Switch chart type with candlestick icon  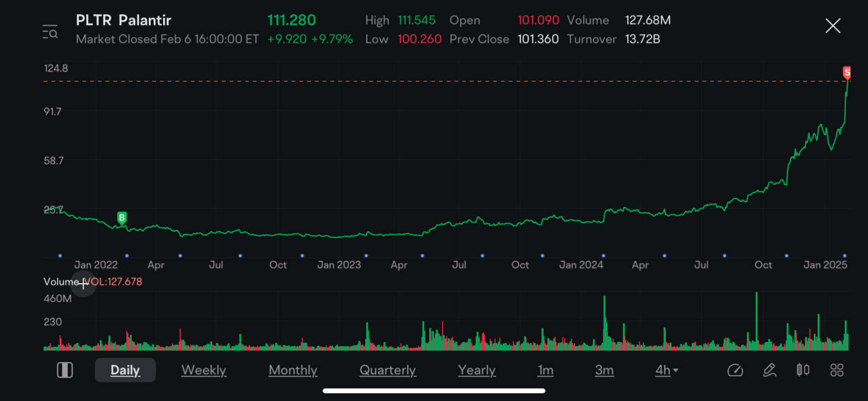pos(803,370)
